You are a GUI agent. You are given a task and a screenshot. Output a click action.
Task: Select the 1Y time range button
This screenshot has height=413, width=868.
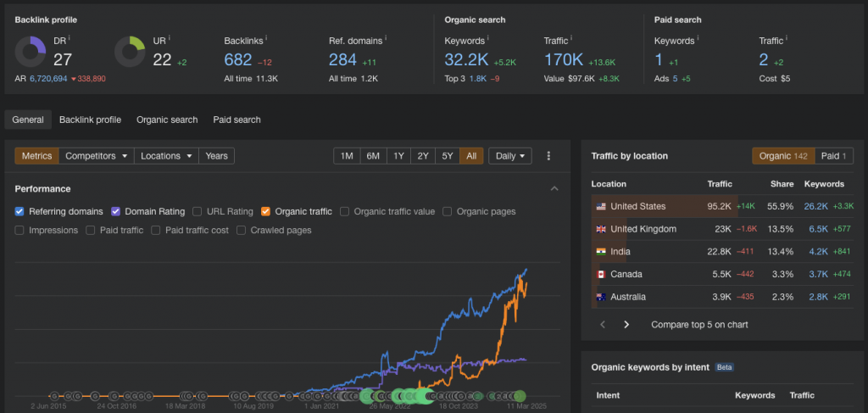(398, 156)
